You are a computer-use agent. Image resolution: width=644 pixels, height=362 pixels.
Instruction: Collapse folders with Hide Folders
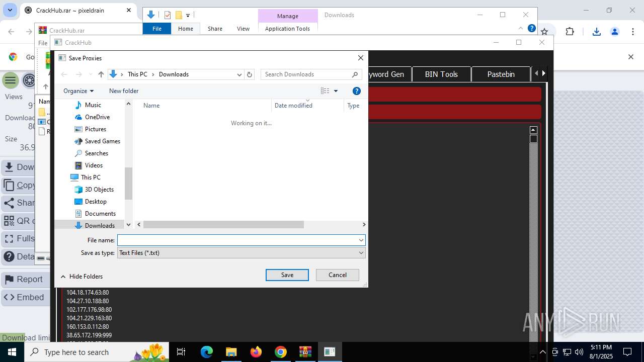(82, 277)
